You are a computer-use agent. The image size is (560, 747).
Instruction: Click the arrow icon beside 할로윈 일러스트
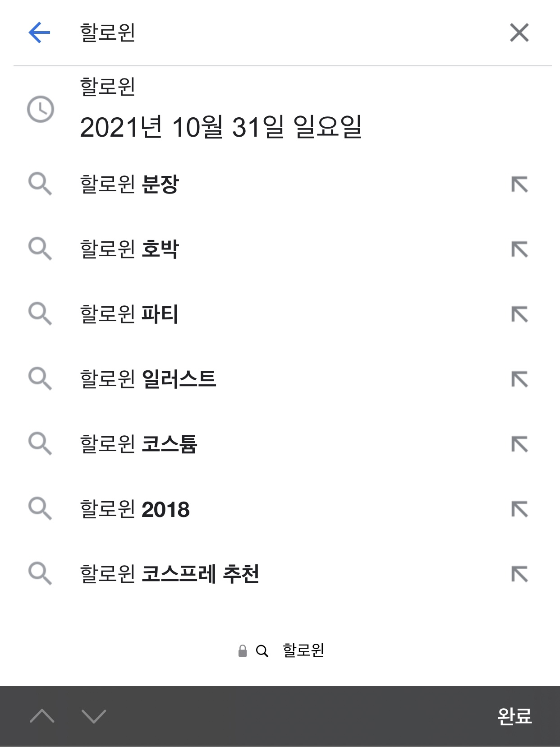pyautogui.click(x=519, y=379)
